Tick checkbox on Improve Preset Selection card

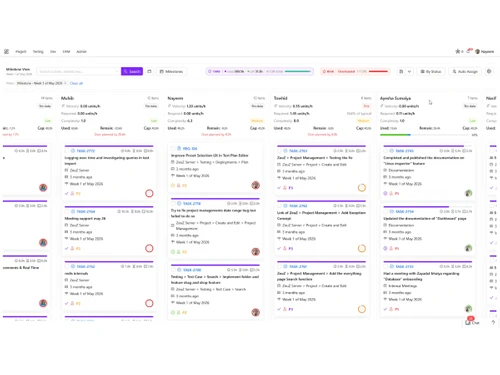click(x=173, y=148)
